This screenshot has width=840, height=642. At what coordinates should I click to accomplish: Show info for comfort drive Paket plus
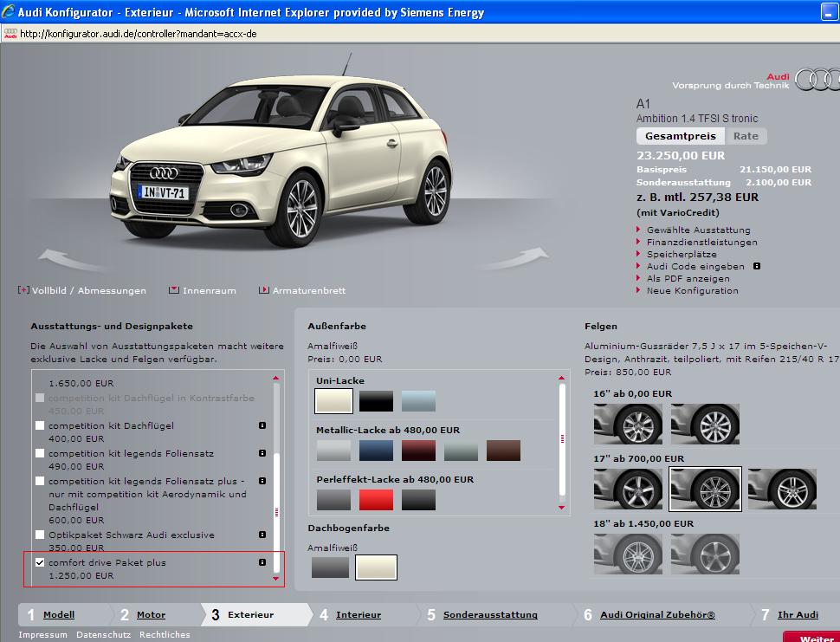[262, 562]
